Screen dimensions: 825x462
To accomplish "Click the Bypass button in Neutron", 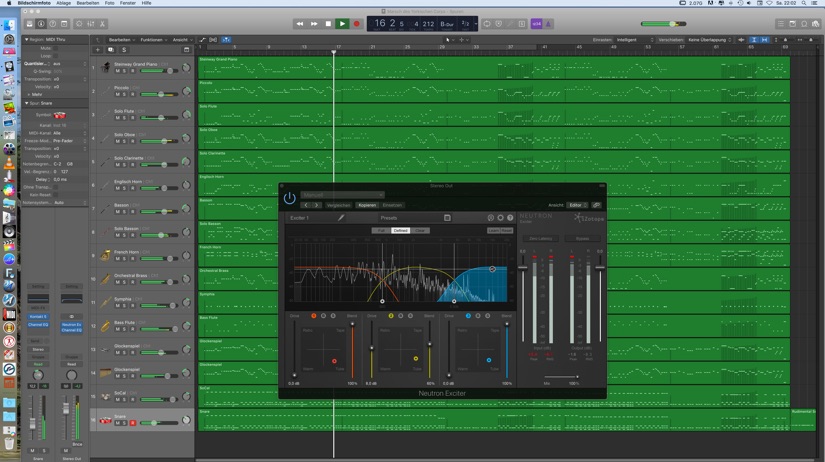I will coord(582,238).
